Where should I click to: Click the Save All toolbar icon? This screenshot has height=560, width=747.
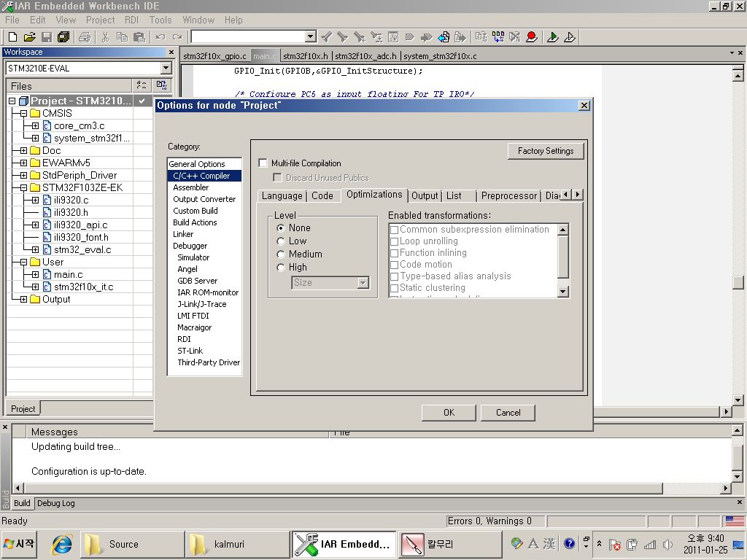coord(63,36)
